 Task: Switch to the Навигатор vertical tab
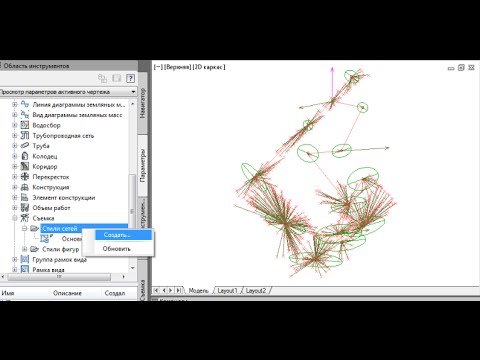pyautogui.click(x=142, y=103)
